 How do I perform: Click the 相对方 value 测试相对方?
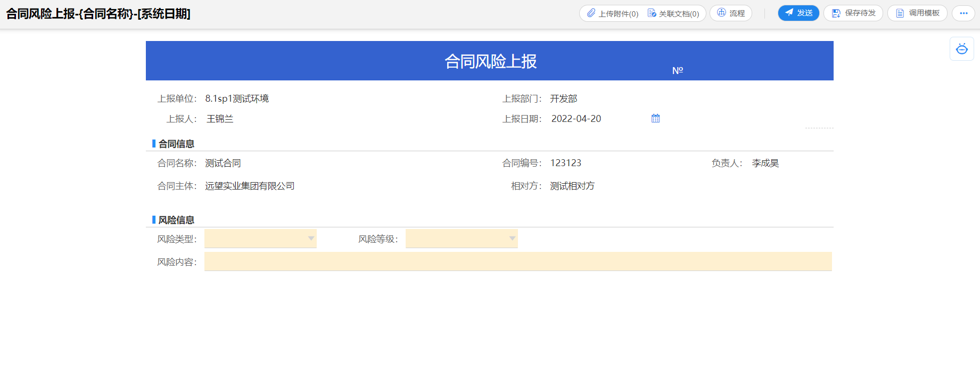[572, 186]
